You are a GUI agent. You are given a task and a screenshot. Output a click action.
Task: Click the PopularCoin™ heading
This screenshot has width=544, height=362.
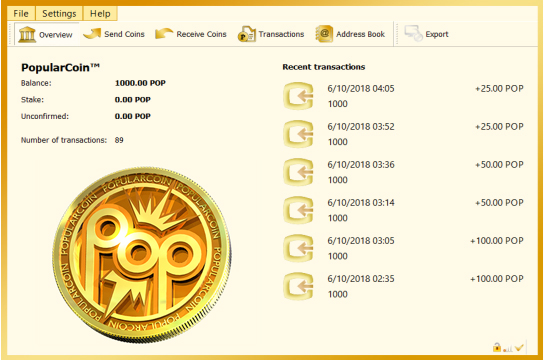[60, 67]
